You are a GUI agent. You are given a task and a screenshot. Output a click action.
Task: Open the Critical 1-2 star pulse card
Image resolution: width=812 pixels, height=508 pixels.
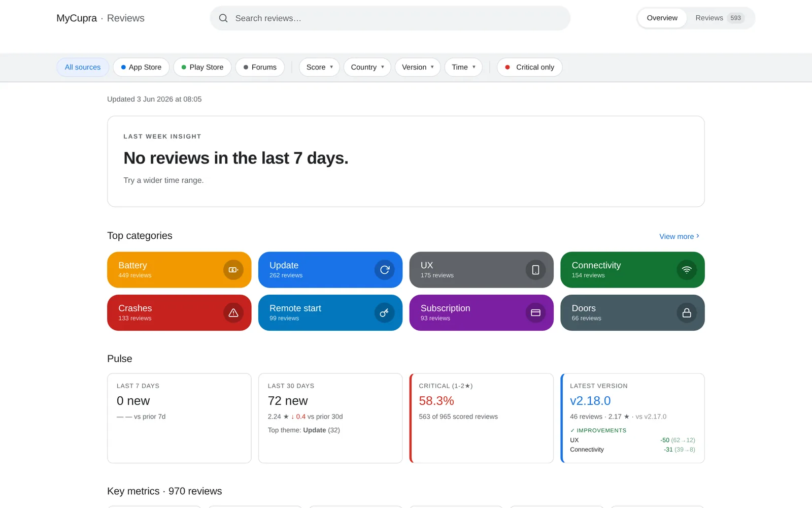[482, 418]
